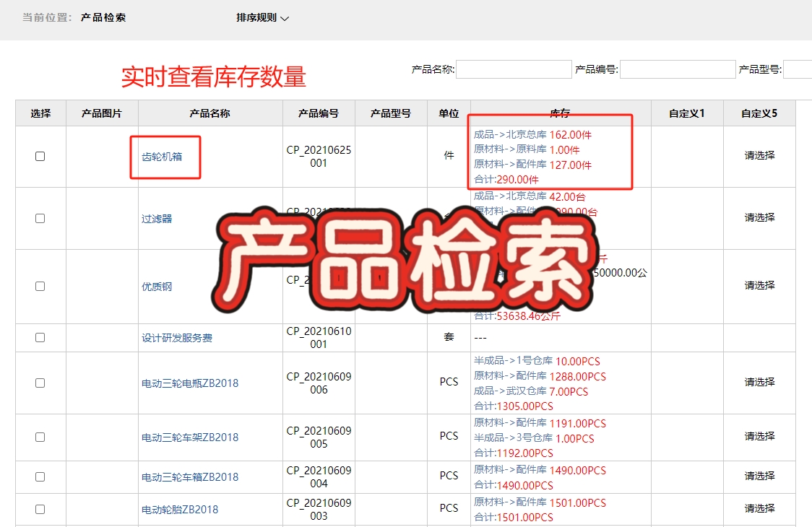Click the 单位 column header

[449, 113]
